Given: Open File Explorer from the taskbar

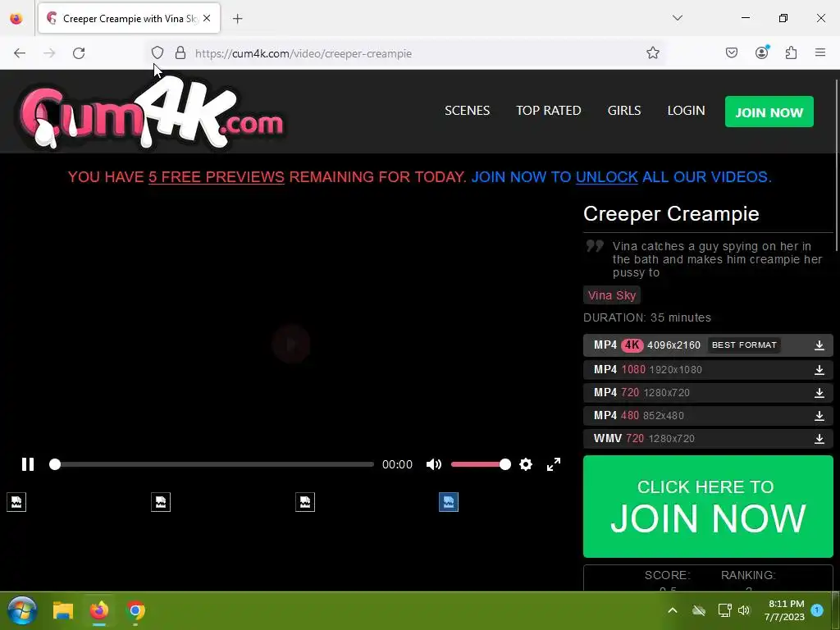Looking at the screenshot, I should [x=62, y=610].
